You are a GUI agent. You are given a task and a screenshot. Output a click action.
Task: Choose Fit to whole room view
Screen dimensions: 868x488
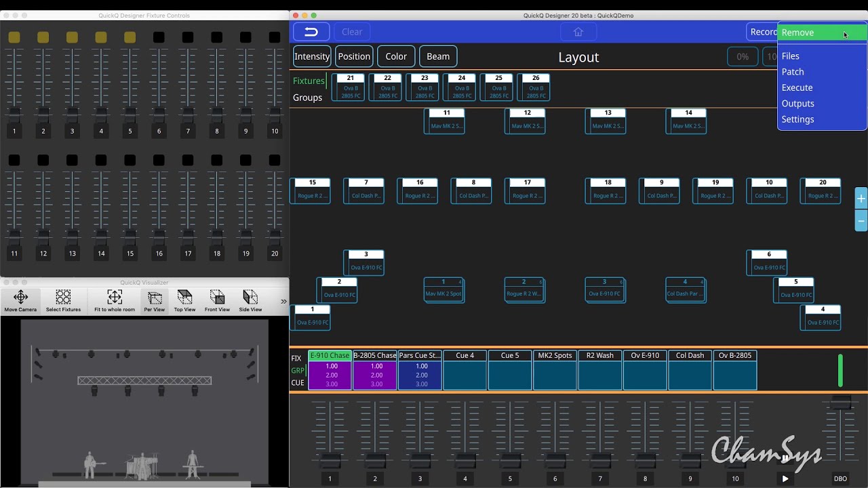click(115, 301)
